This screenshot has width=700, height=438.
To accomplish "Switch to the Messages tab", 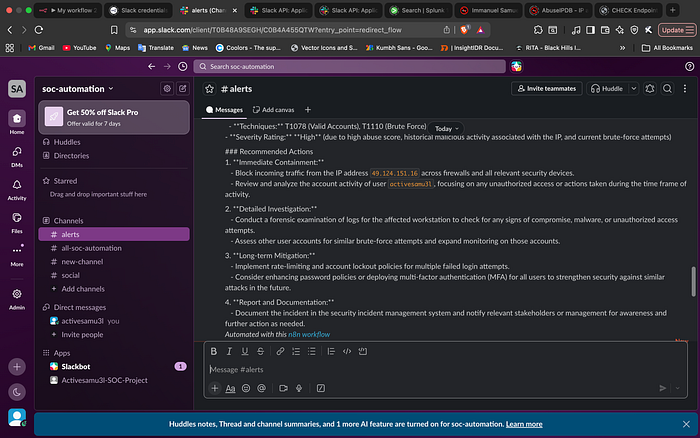I will (x=224, y=110).
